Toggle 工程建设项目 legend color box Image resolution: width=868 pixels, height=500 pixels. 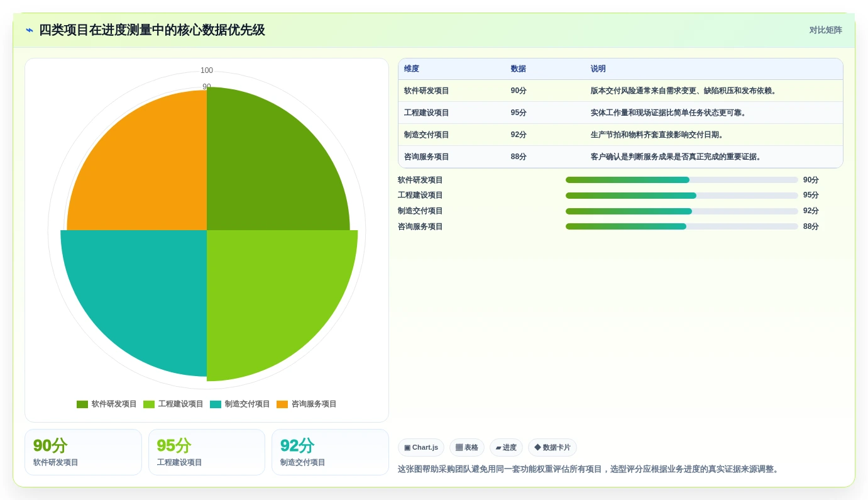coord(149,404)
